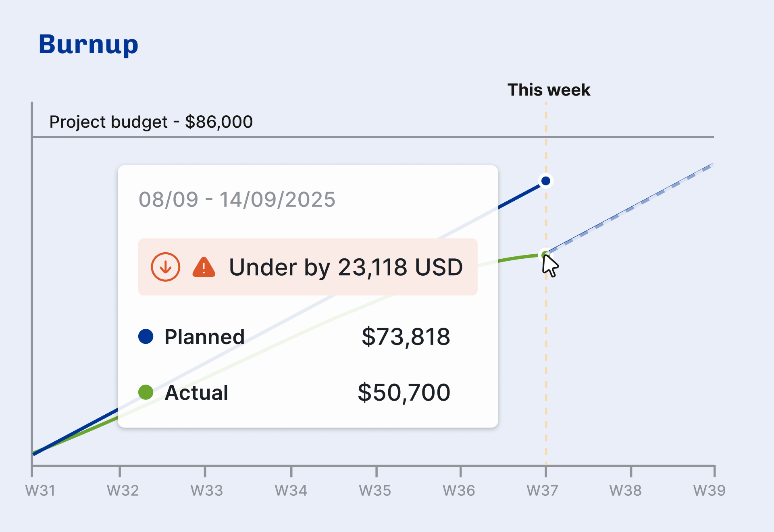Select the blue planned data point marker
Image resolution: width=774 pixels, height=532 pixels.
(x=546, y=181)
